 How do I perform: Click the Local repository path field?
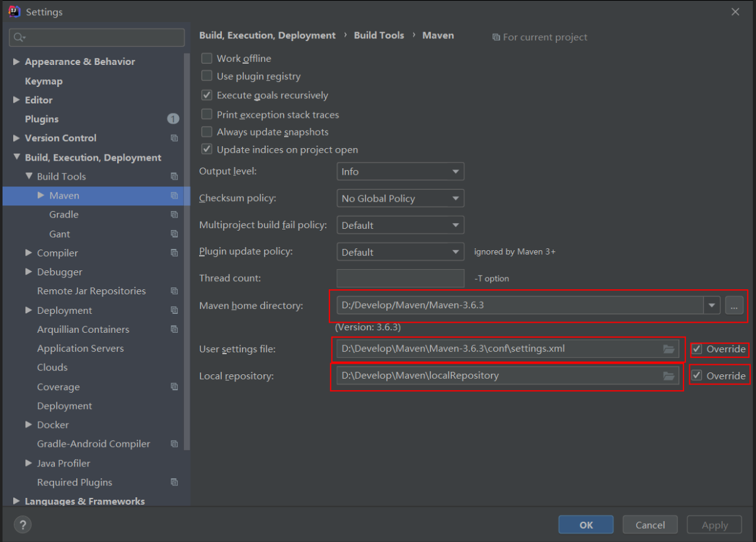click(x=507, y=376)
